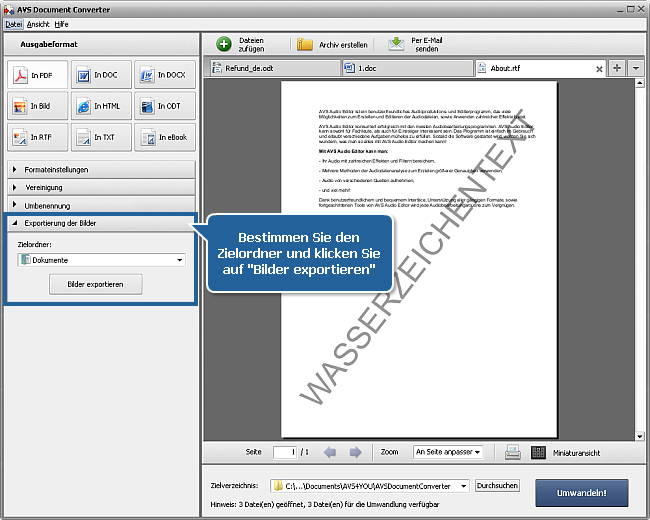Click the Per E-Mail senden icon
The height and width of the screenshot is (520, 650).
pos(396,44)
